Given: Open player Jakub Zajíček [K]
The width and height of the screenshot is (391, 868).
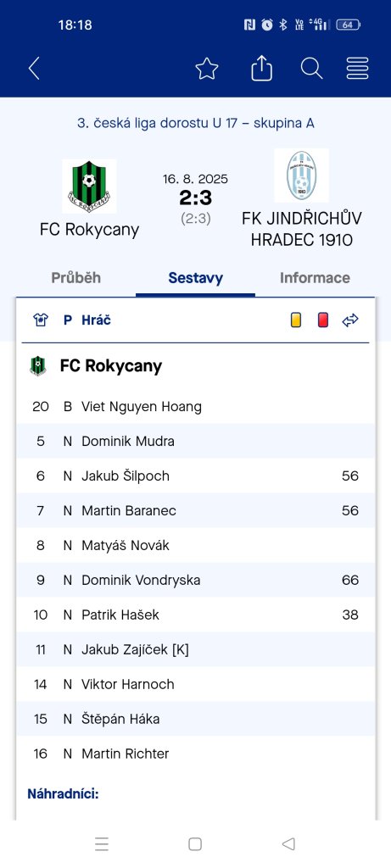Looking at the screenshot, I should click(135, 649).
